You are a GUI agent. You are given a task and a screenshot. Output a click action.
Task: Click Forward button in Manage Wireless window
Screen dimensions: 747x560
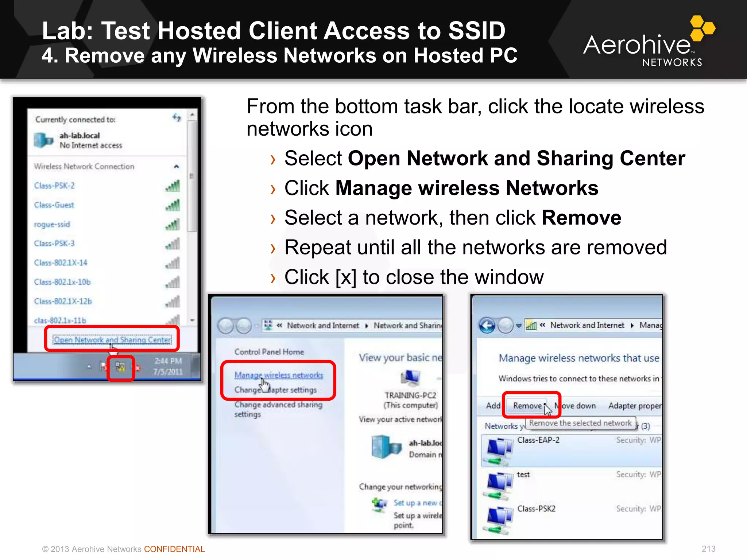(x=506, y=325)
